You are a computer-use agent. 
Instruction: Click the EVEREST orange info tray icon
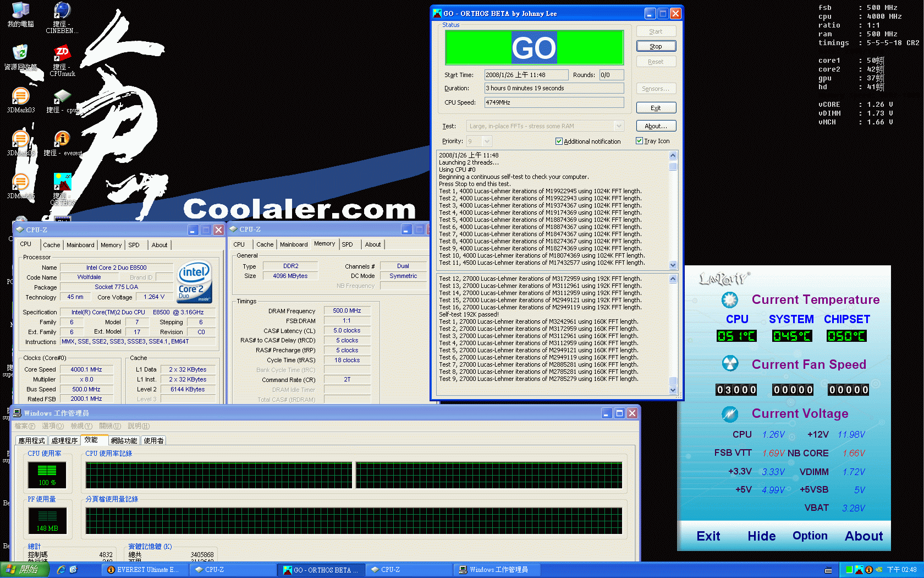pos(869,570)
